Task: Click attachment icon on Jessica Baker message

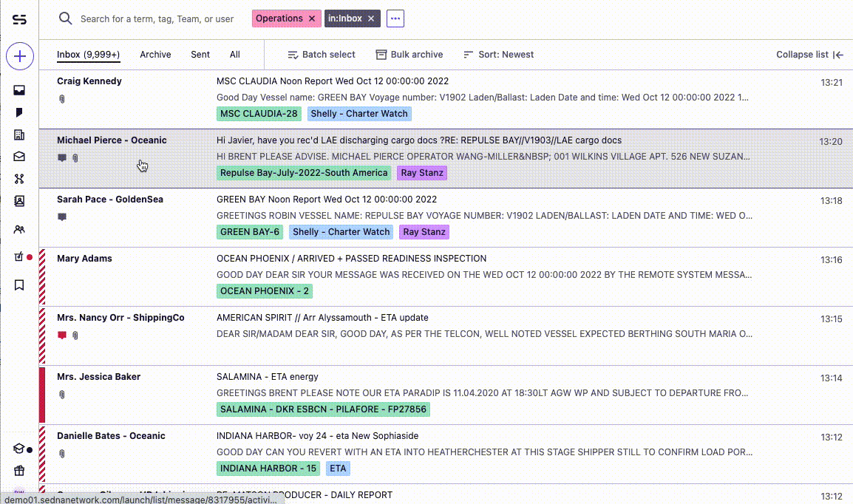Action: (62, 395)
